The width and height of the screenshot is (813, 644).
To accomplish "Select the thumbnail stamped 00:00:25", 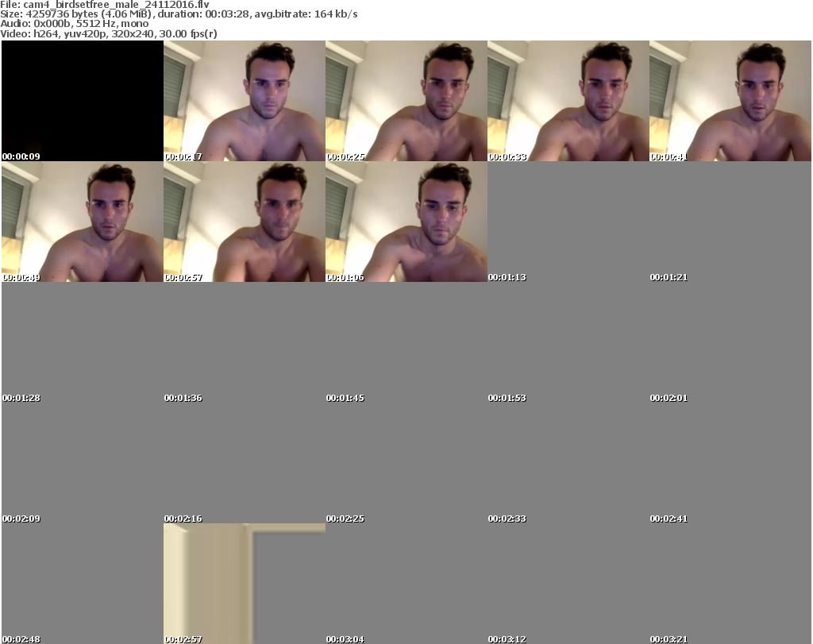I will tap(406, 101).
